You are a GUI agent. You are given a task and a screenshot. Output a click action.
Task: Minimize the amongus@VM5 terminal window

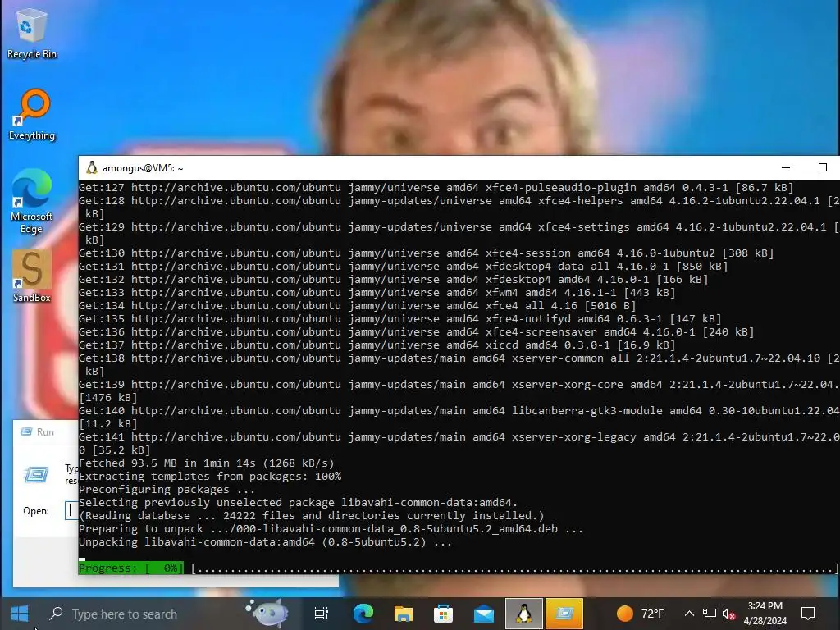pyautogui.click(x=786, y=167)
